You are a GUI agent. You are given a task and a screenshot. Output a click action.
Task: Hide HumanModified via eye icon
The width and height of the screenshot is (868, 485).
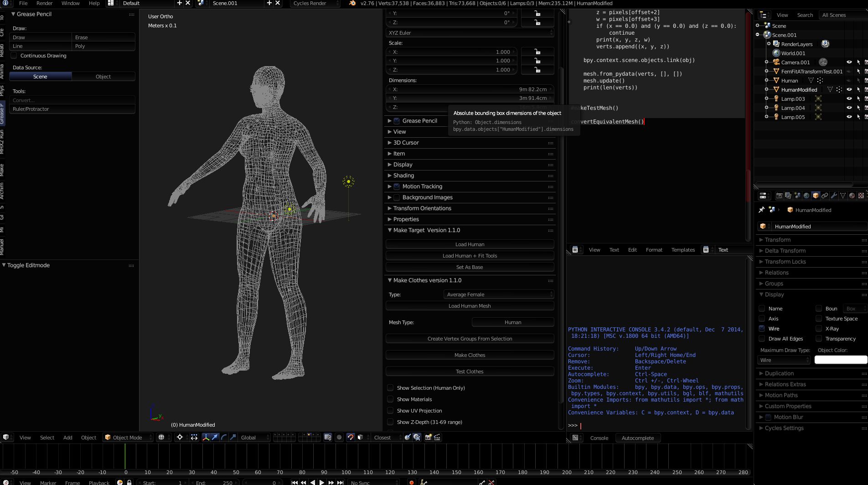pyautogui.click(x=849, y=90)
